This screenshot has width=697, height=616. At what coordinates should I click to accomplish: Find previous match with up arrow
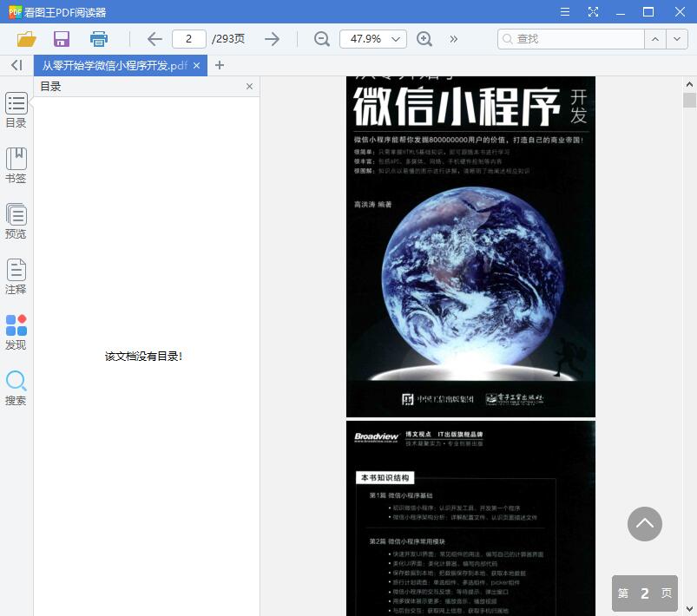[655, 39]
